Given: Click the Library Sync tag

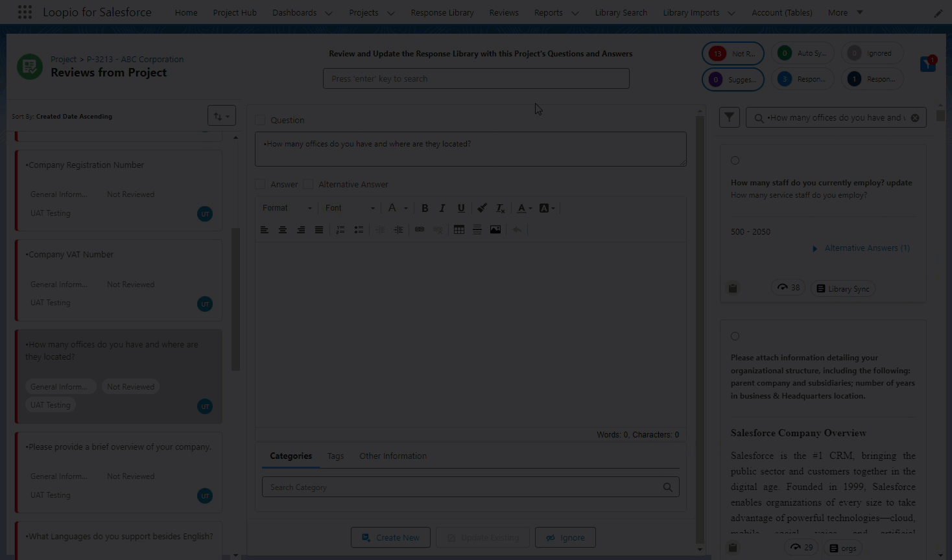Looking at the screenshot, I should pyautogui.click(x=842, y=289).
